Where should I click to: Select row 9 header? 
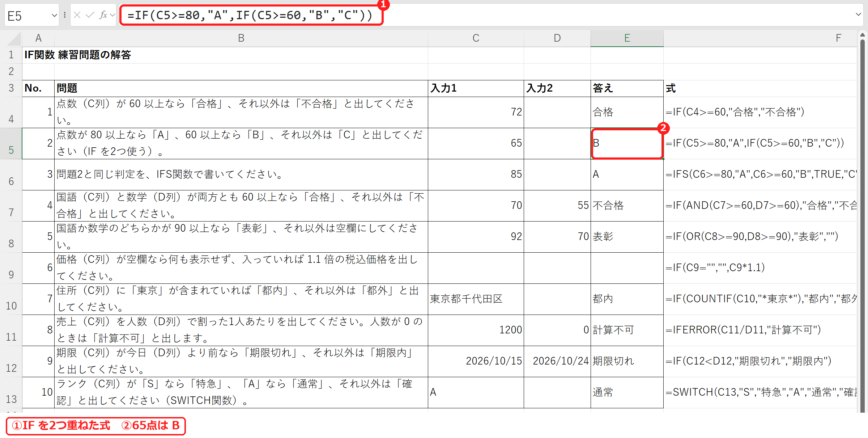(x=11, y=268)
